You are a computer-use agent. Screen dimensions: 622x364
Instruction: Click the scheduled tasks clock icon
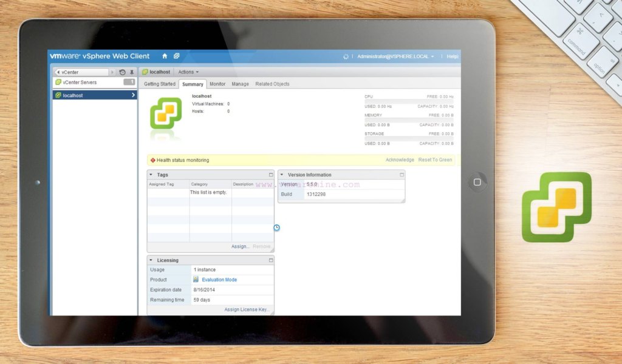pyautogui.click(x=276, y=227)
